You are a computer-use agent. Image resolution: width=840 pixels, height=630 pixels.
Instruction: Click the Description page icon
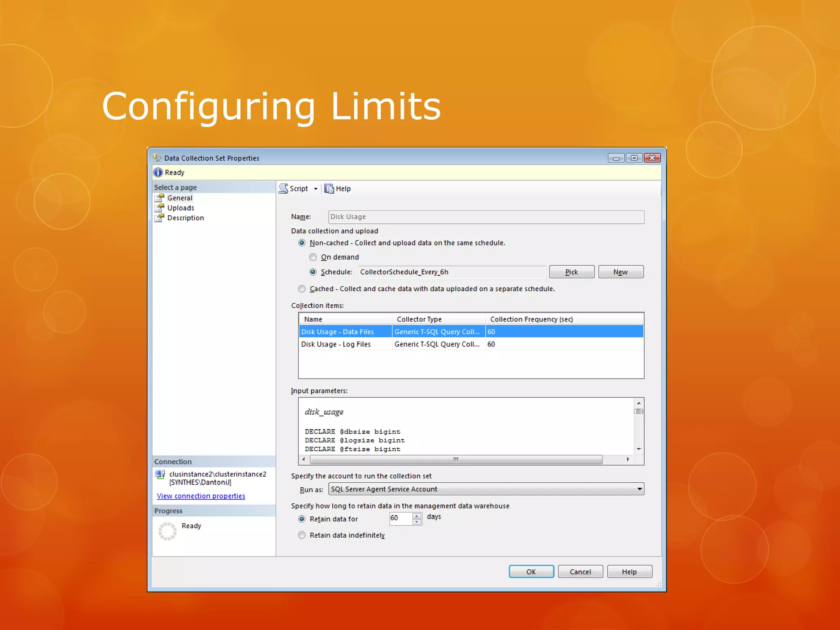tap(159, 218)
